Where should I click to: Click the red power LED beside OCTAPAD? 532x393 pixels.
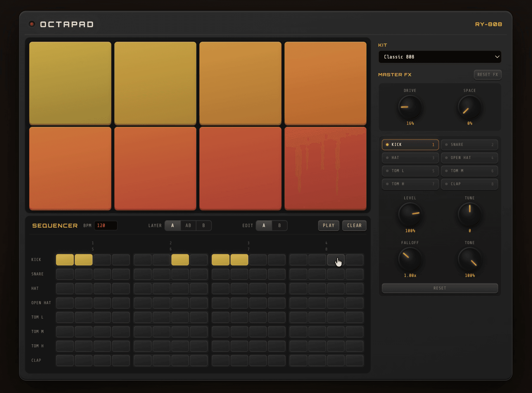32,24
